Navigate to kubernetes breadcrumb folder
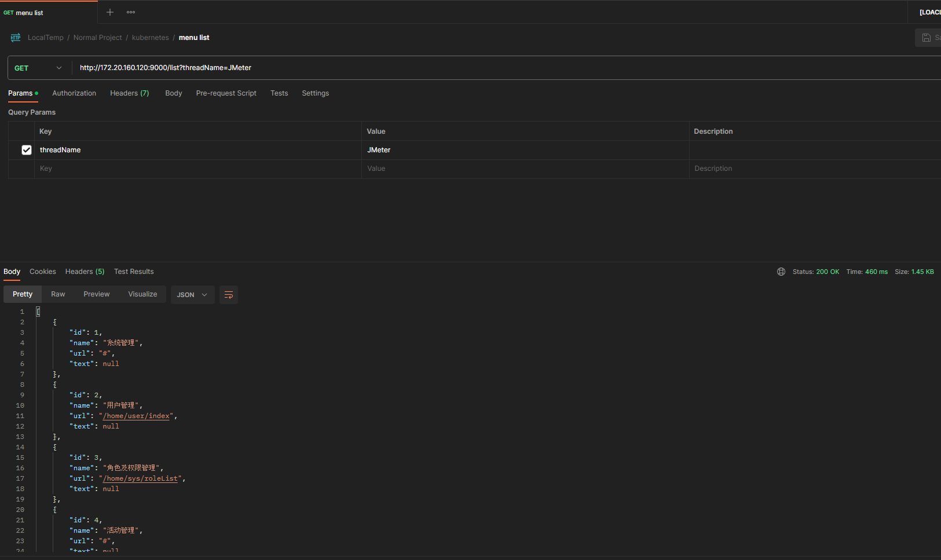This screenshot has height=560, width=941. pyautogui.click(x=150, y=38)
